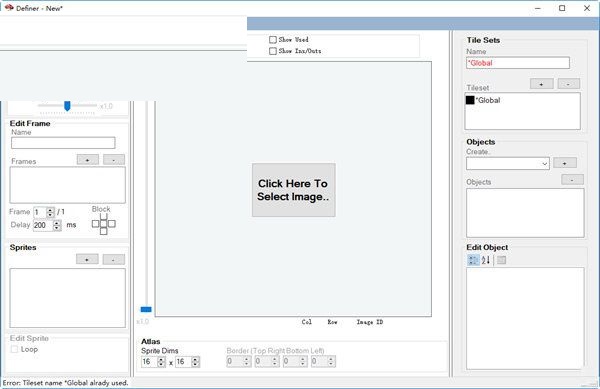Open Property Pages in Edit Object toolbar
The height and width of the screenshot is (389, 600).
tap(501, 260)
